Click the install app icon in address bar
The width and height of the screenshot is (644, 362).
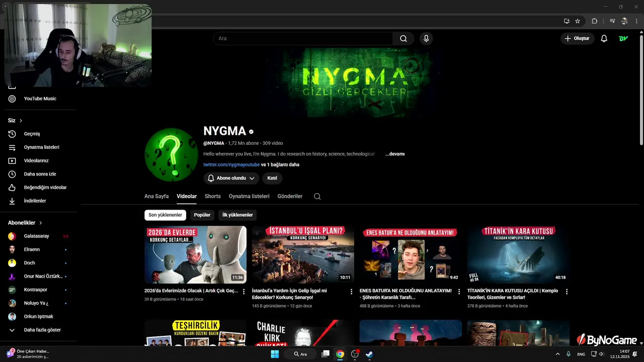pos(567,21)
